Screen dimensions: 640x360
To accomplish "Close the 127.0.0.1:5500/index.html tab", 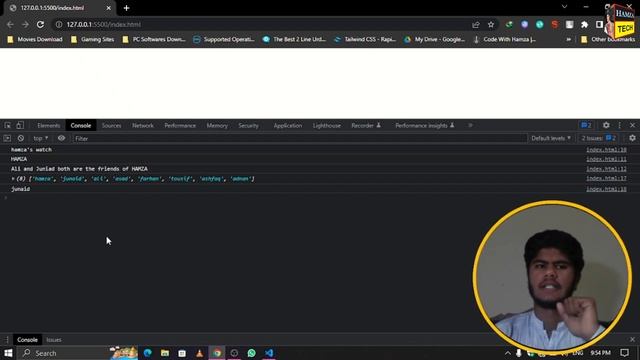I will 109,8.
